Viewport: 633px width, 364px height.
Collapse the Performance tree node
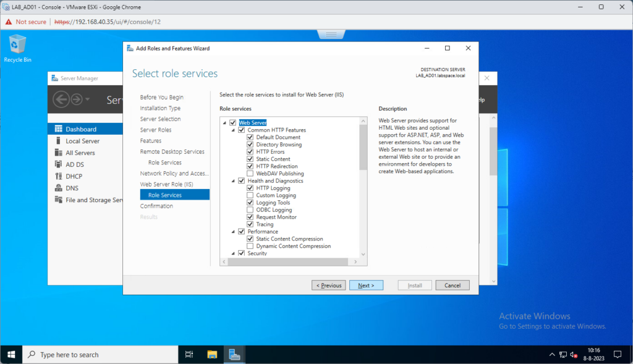tap(233, 232)
